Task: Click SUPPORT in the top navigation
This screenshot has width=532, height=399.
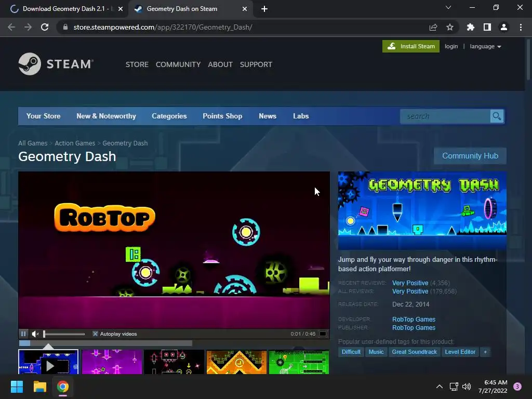Action: coord(256,64)
